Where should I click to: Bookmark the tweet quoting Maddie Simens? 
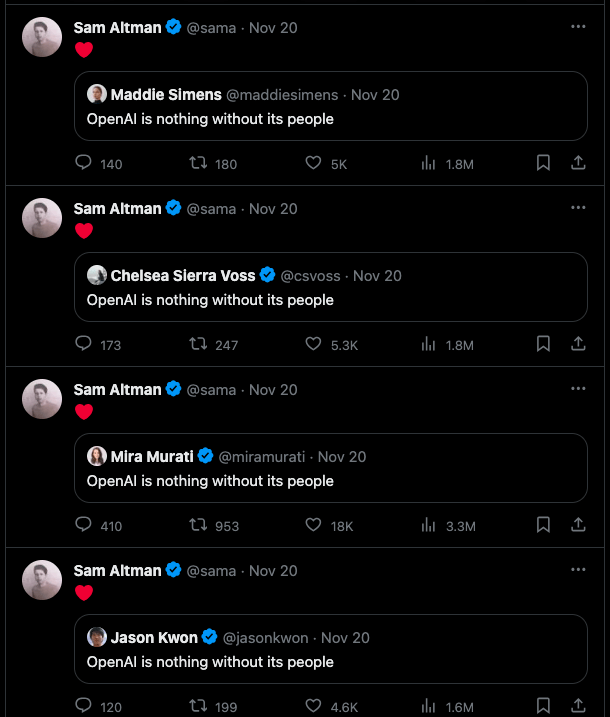pos(543,163)
